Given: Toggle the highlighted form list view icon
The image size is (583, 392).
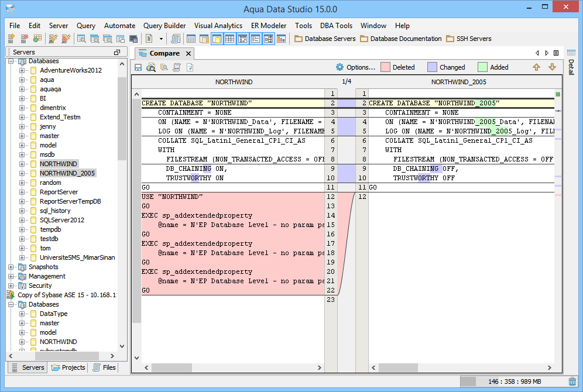Looking at the screenshot, I should click(255, 39).
